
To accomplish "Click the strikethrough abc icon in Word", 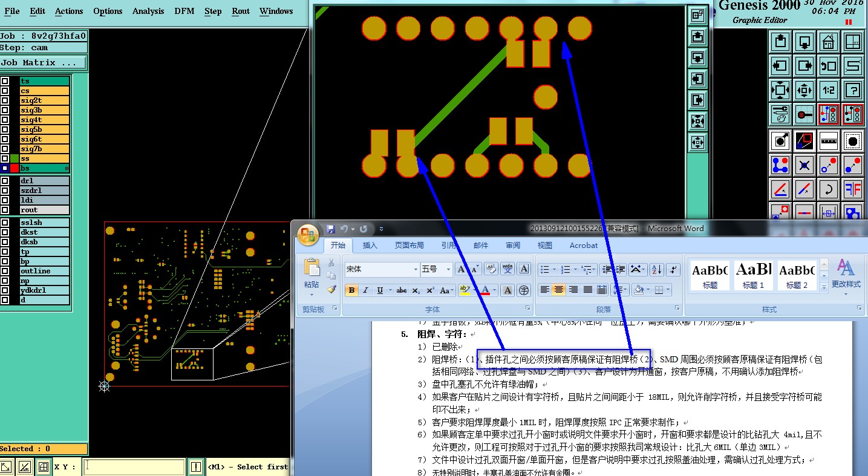I will [401, 290].
